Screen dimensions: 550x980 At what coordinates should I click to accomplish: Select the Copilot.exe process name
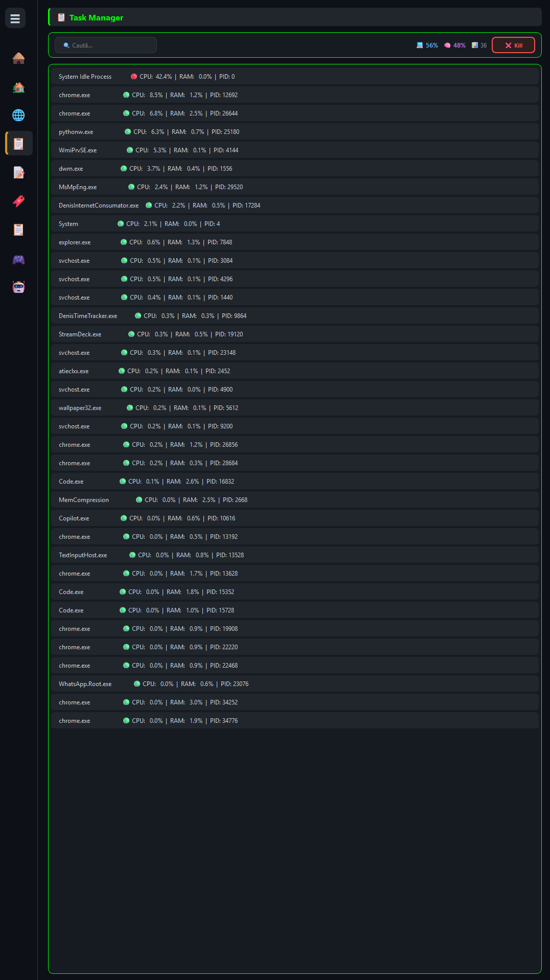74,518
